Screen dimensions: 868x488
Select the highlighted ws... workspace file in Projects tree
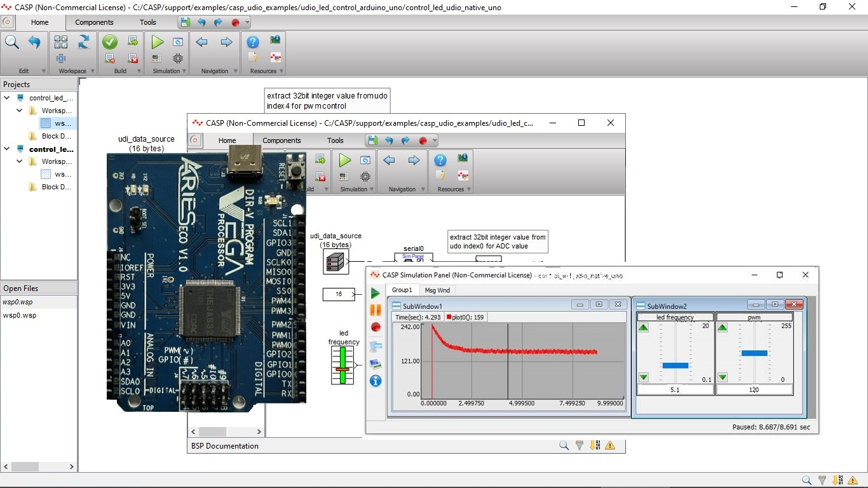[57, 123]
